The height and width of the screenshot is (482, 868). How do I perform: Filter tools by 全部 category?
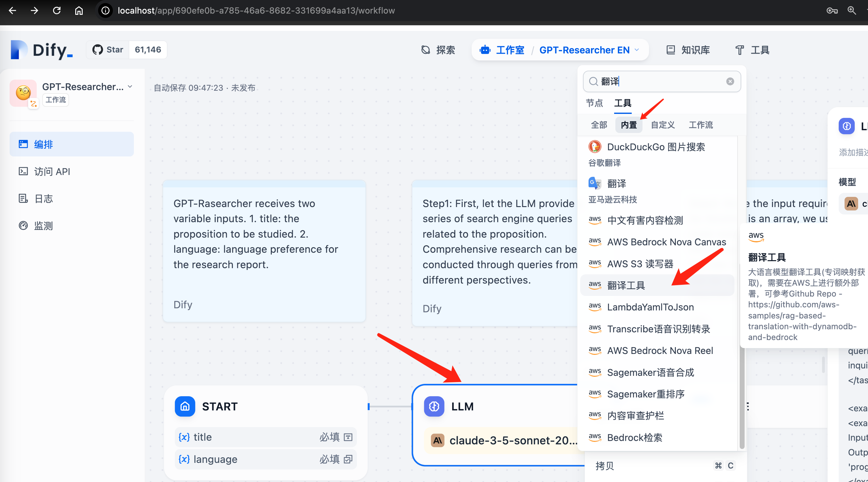(599, 125)
